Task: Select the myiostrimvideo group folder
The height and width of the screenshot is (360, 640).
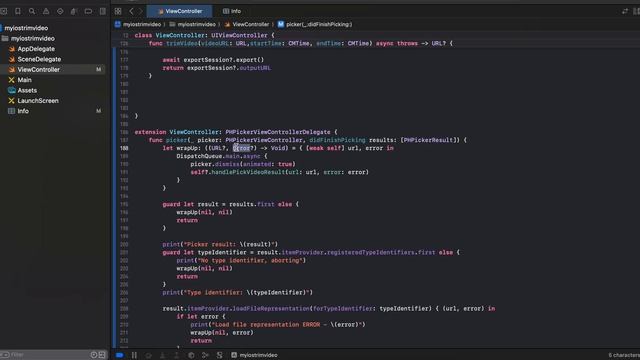Action: (x=33, y=38)
